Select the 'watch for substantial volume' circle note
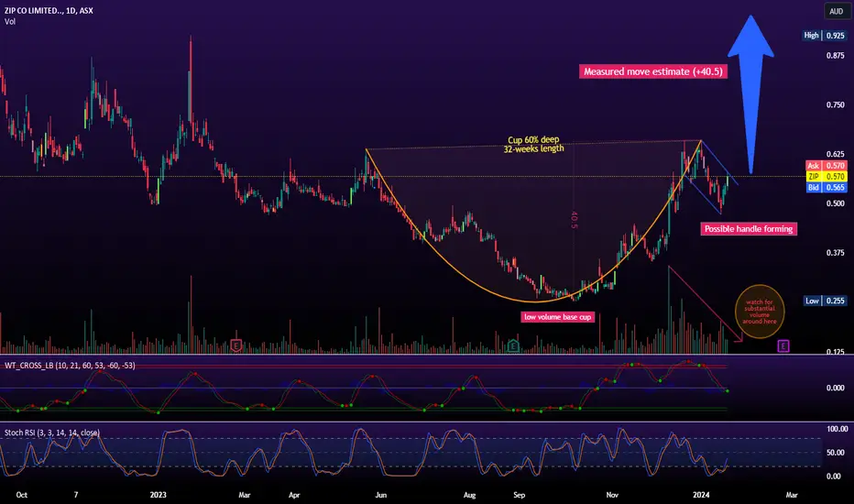 point(760,312)
